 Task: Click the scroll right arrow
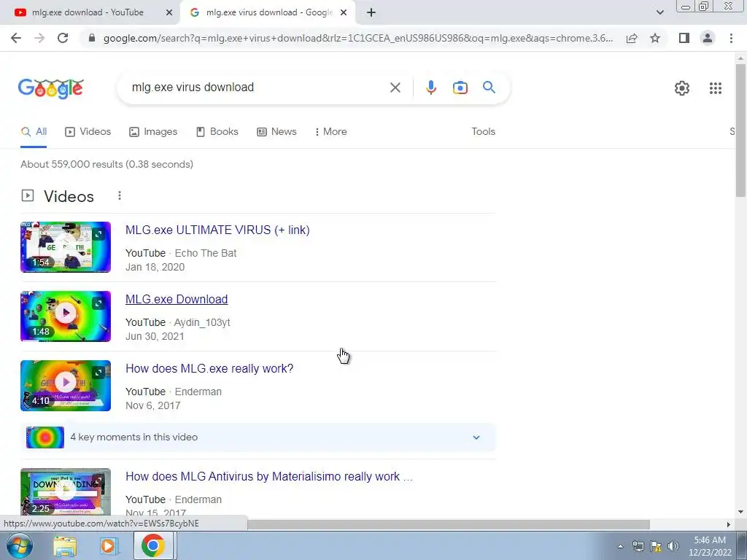click(728, 524)
